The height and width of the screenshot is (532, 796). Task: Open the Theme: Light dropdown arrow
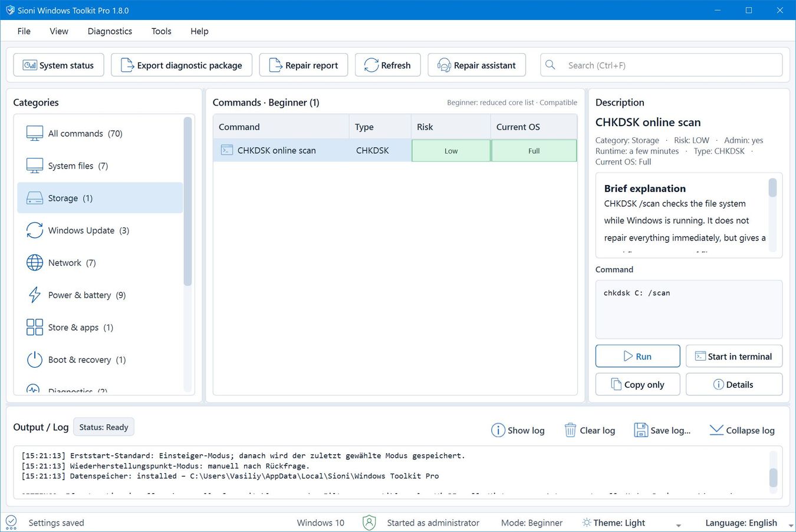(679, 525)
